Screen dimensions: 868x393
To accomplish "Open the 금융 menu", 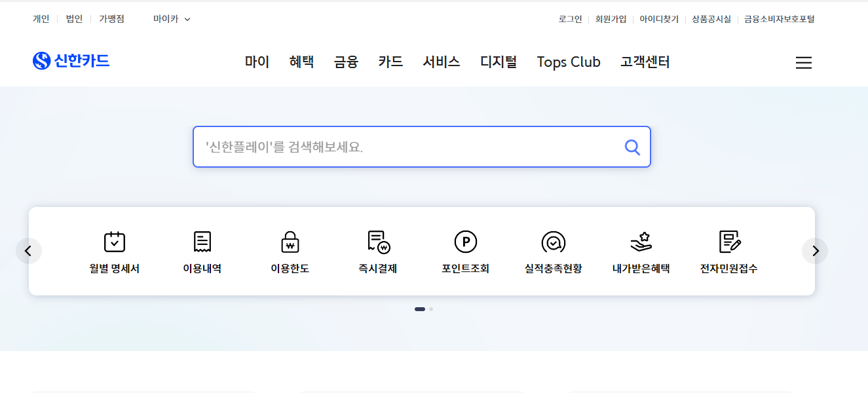I will click(346, 62).
